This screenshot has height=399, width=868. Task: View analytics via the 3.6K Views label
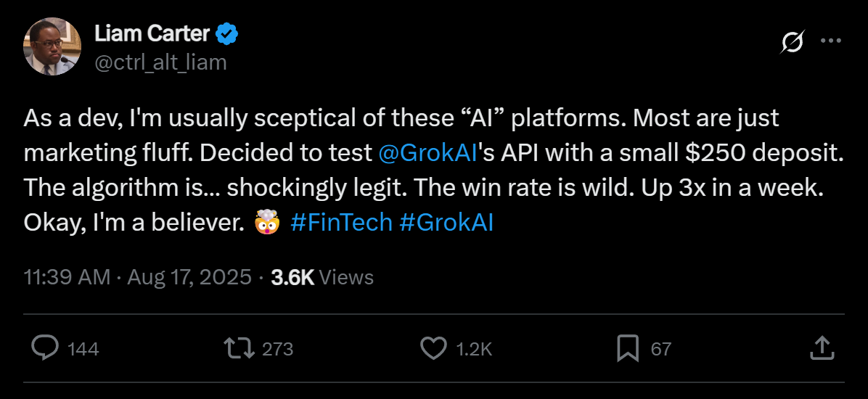[322, 276]
